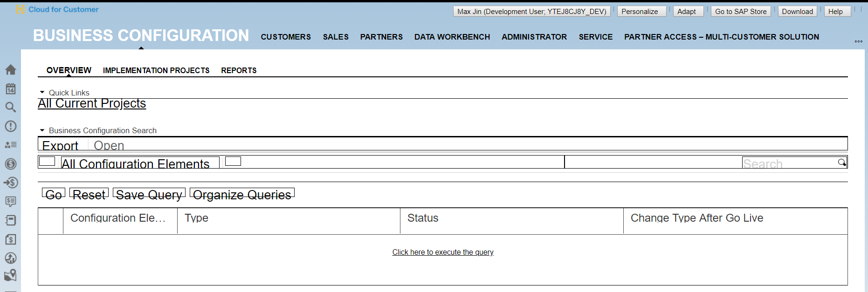Viewport: 868px width, 292px height.
Task: Open the All Current Projects link
Action: (x=92, y=103)
